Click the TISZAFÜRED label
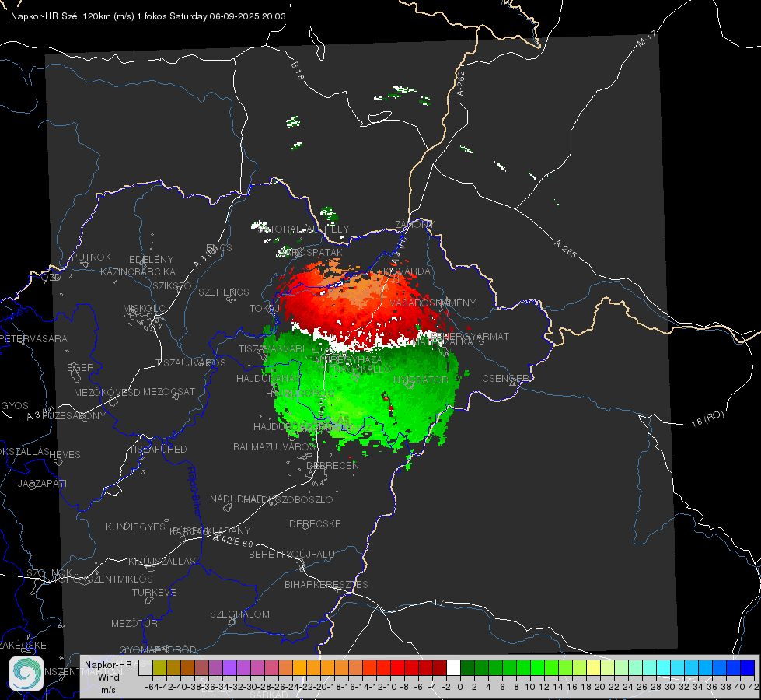This screenshot has width=761, height=700. pos(158,450)
